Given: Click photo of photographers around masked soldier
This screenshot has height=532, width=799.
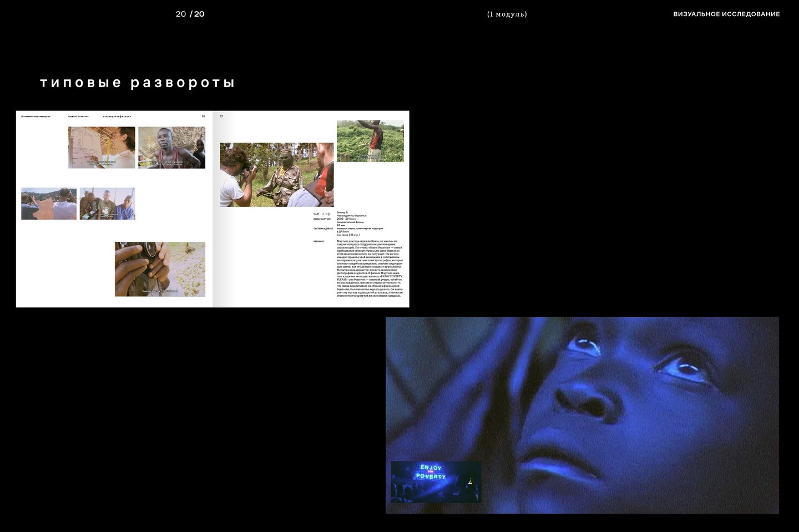Looking at the screenshot, I should pyautogui.click(x=277, y=175).
